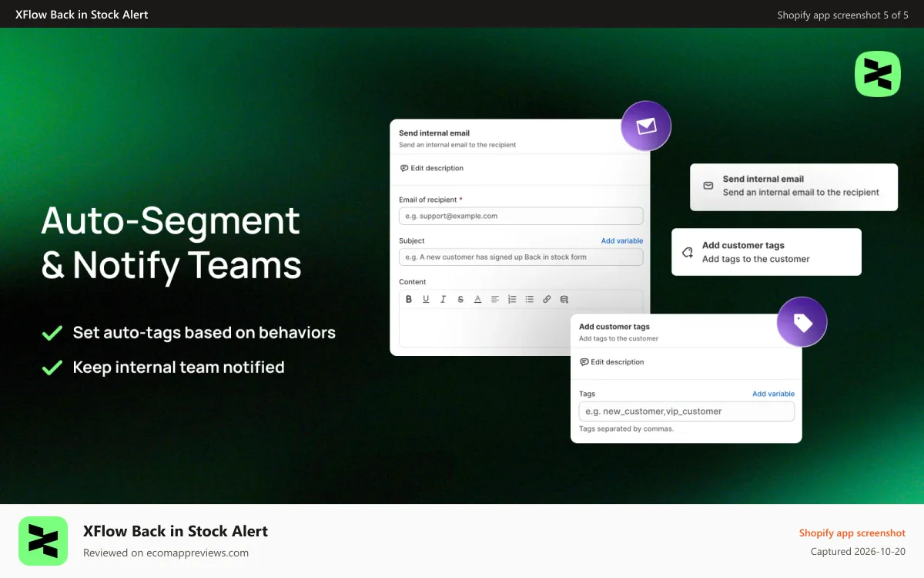The image size is (924, 578).
Task: Click tag icon on Add customer tags card
Action: click(688, 252)
